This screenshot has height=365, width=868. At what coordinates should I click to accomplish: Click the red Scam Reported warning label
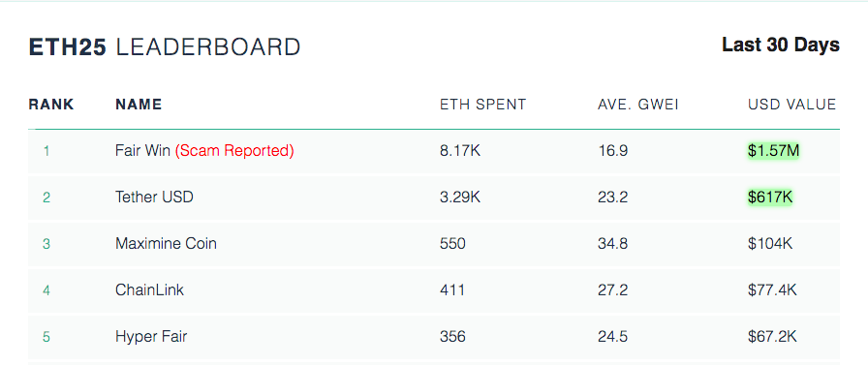click(x=234, y=150)
